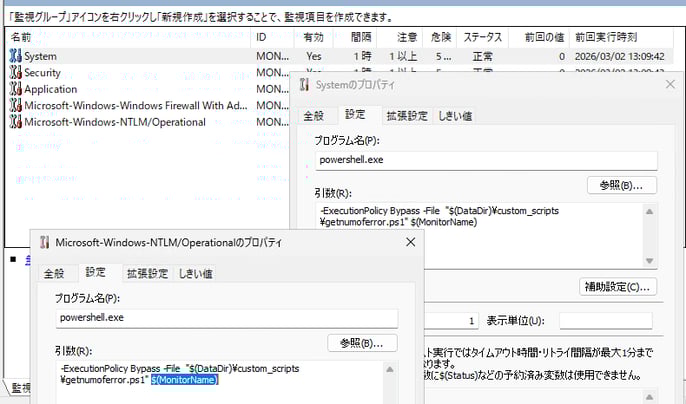
Task: Select the Application row name
Action: [51, 89]
